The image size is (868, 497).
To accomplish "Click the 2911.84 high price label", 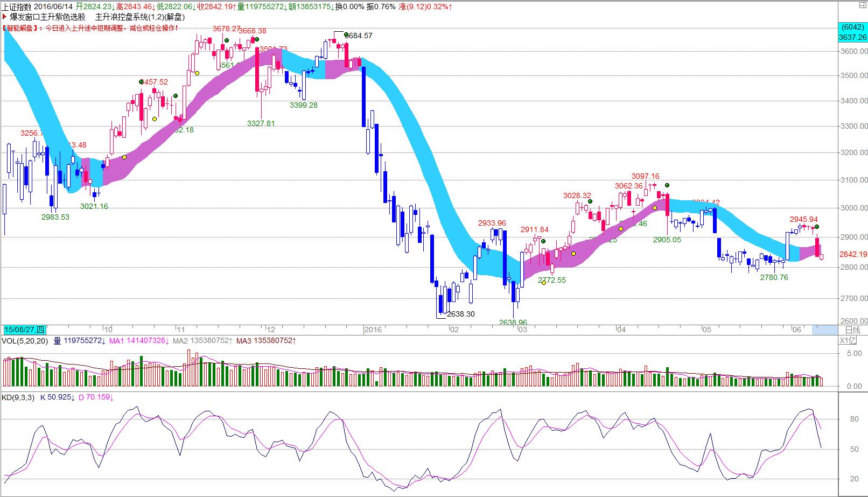I will 535,229.
